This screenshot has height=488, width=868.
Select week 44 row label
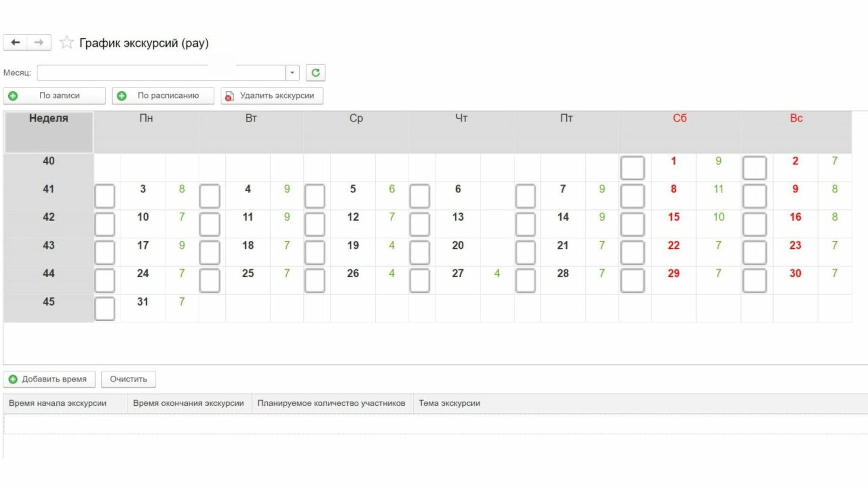click(x=49, y=280)
